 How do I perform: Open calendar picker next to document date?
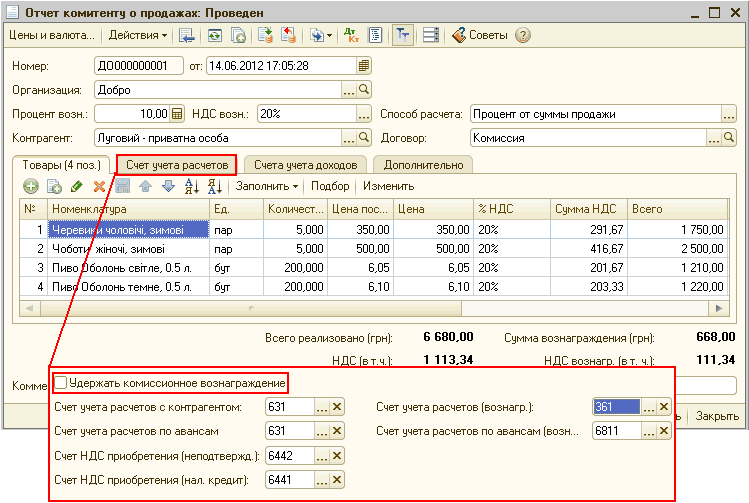[364, 66]
